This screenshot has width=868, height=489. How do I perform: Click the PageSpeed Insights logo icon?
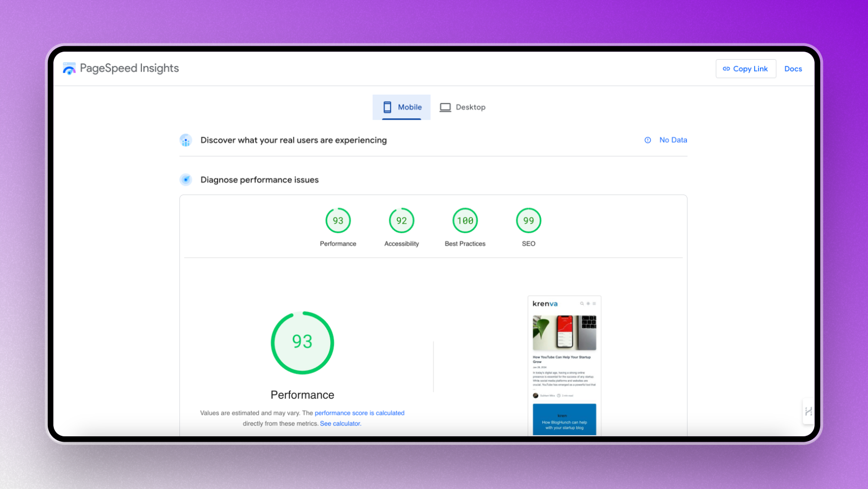pos(69,69)
